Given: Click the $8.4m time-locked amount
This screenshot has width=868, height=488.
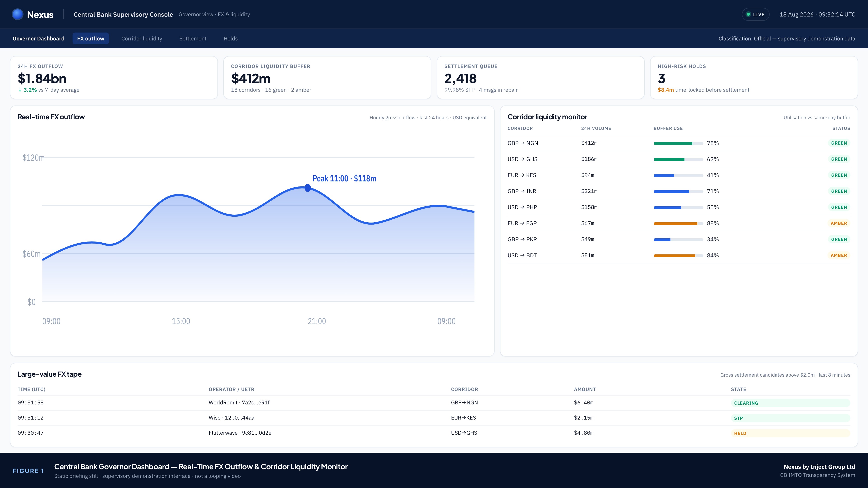Looking at the screenshot, I should (x=666, y=90).
